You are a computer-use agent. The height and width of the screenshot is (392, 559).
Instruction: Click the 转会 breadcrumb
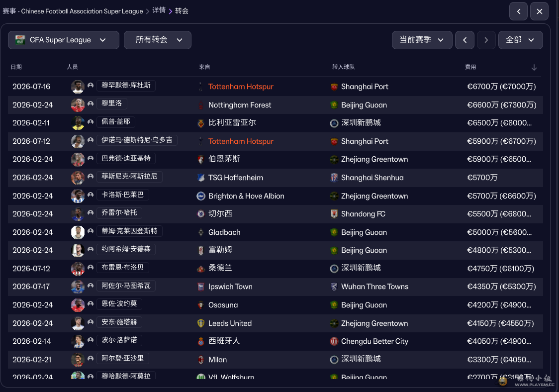182,11
